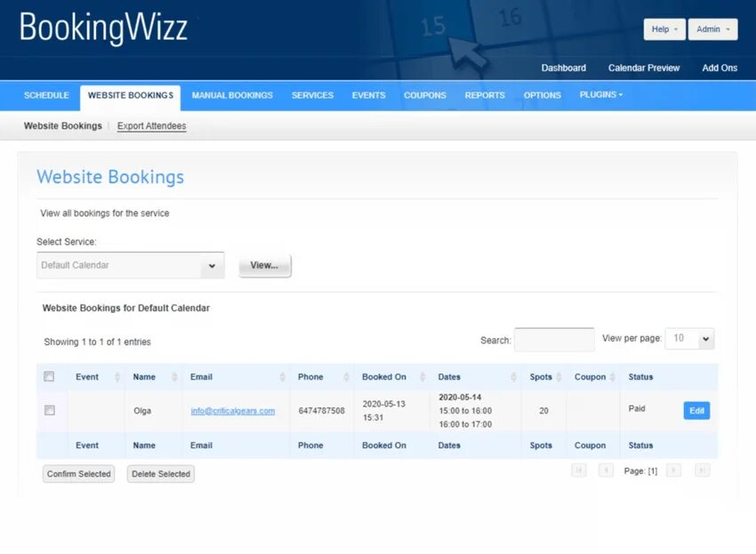The width and height of the screenshot is (756, 554).
Task: Open the Reports tab
Action: (485, 95)
